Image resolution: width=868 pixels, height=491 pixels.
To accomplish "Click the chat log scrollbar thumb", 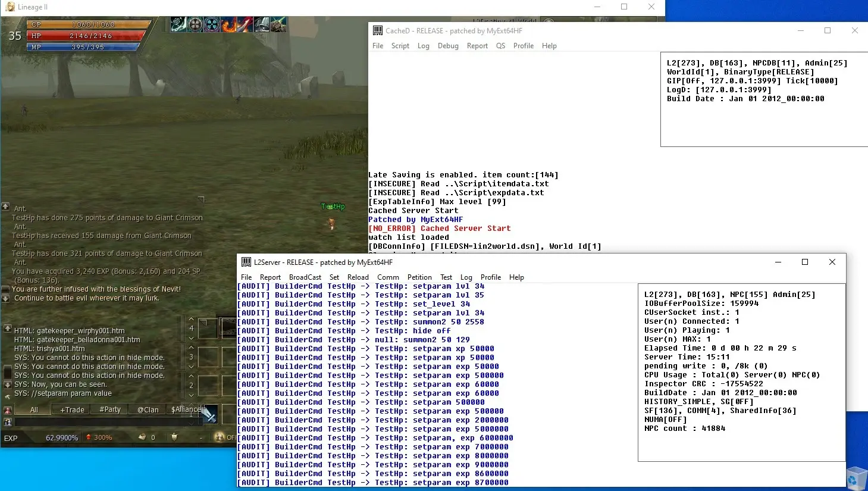I will 8,372.
